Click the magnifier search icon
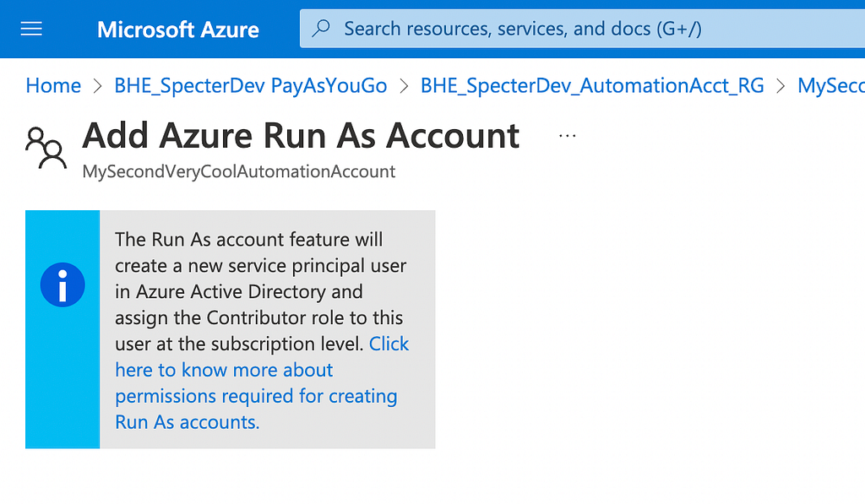865x504 pixels. (320, 28)
